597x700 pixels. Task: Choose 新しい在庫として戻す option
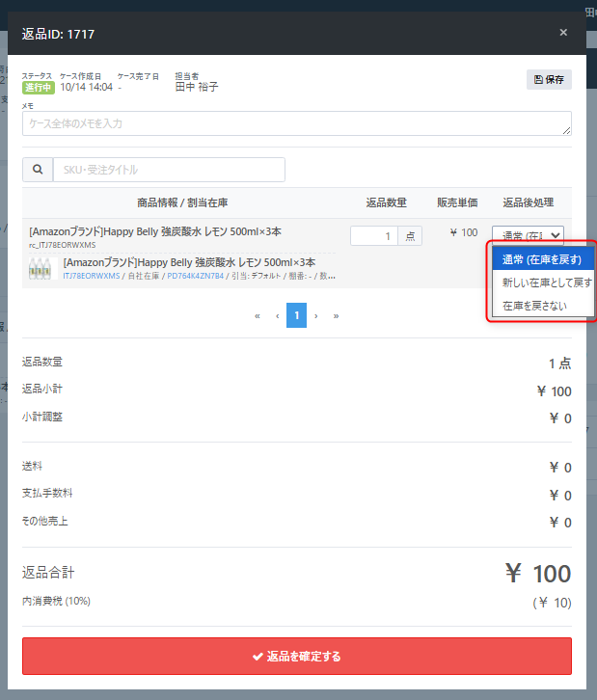click(x=543, y=283)
